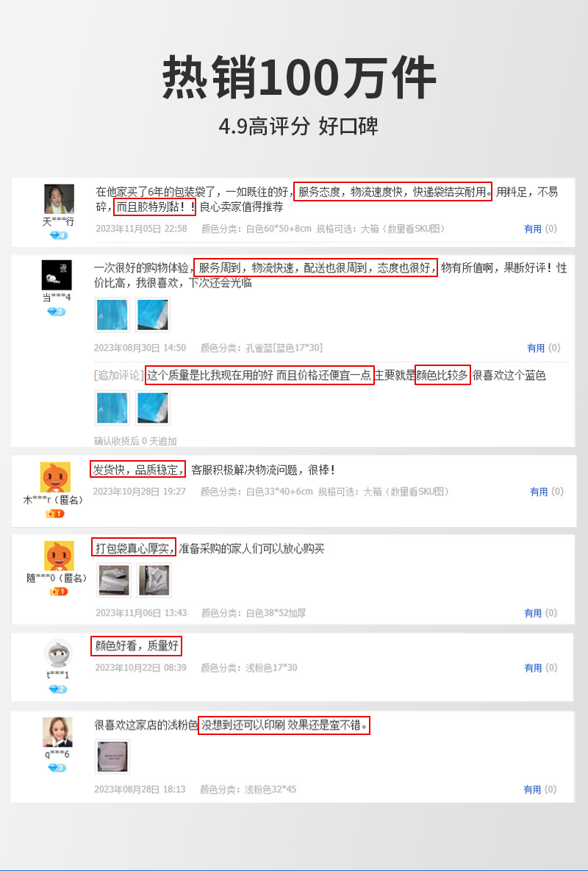The width and height of the screenshot is (588, 871).
Task: Click the orange mascot avatar of 随***0
Action: pyautogui.click(x=59, y=556)
